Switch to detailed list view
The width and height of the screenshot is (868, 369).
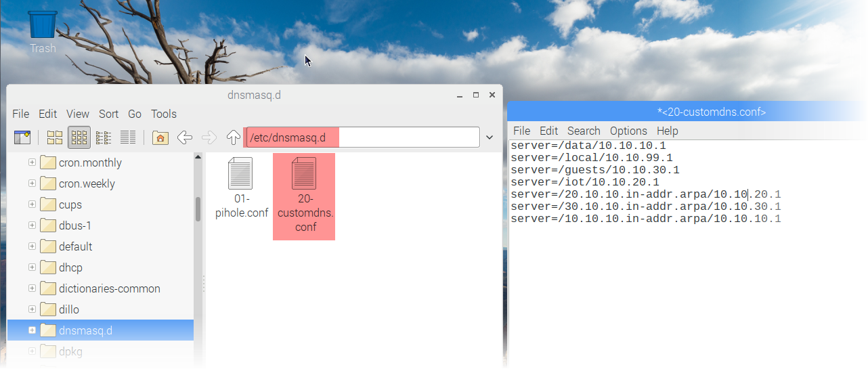(128, 137)
